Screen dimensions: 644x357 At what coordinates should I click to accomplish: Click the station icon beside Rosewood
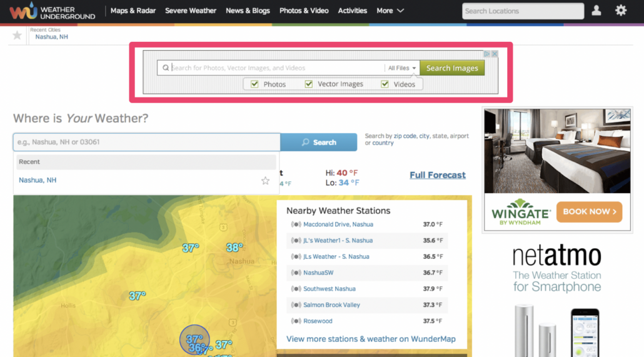(296, 321)
